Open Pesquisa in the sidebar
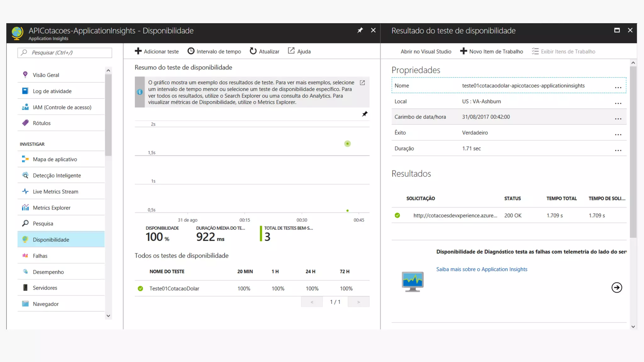 click(x=61, y=223)
